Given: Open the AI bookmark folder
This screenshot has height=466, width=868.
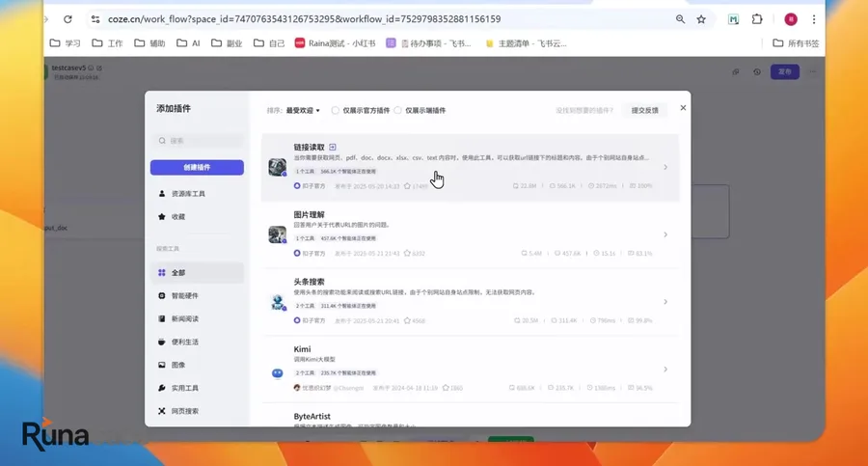Looking at the screenshot, I should point(188,43).
